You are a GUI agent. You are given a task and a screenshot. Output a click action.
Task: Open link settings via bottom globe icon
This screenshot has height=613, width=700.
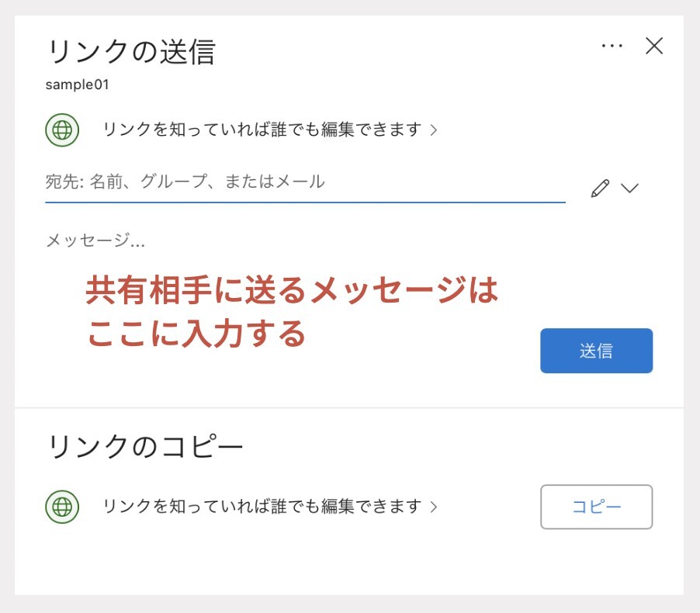pos(62,507)
